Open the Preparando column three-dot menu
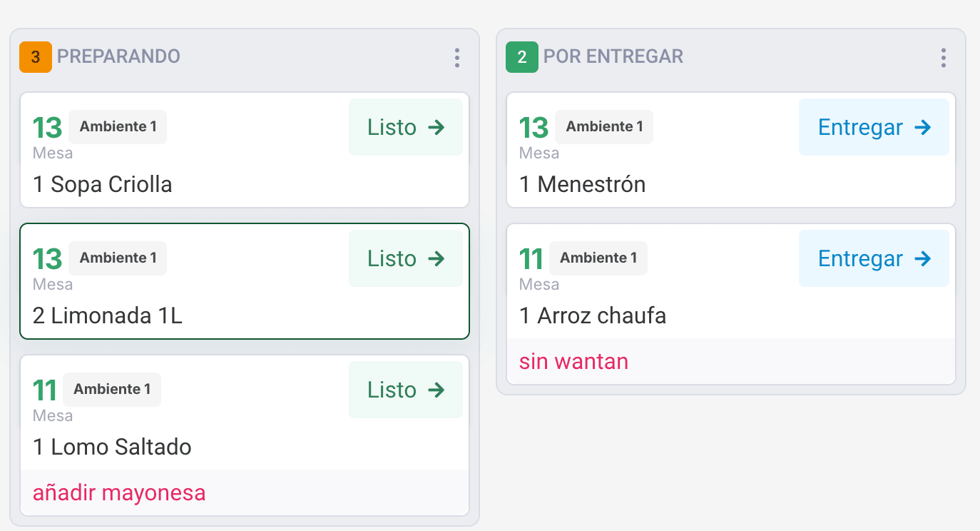The image size is (980, 531). [x=457, y=58]
